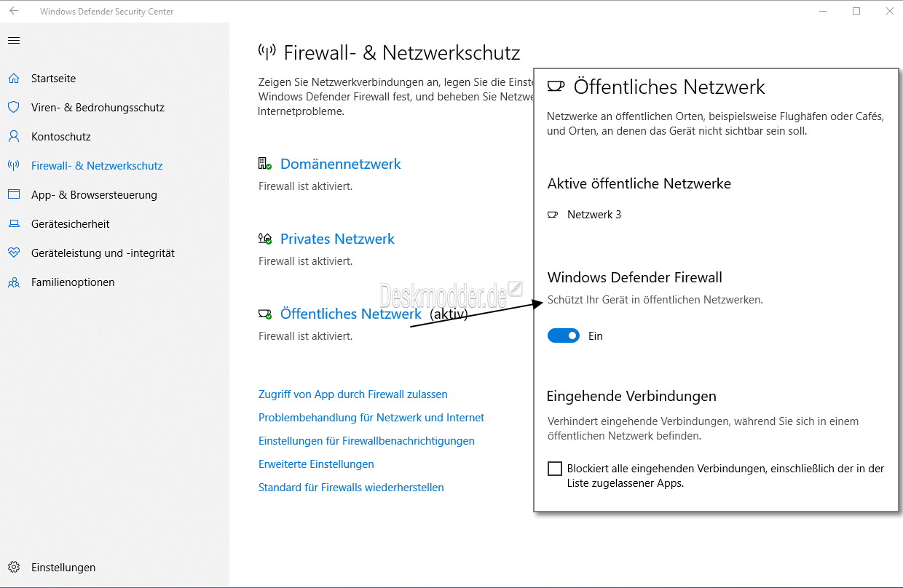This screenshot has height=588, width=903.
Task: Click the Gerätesicherheit laptop icon
Action: (x=13, y=224)
